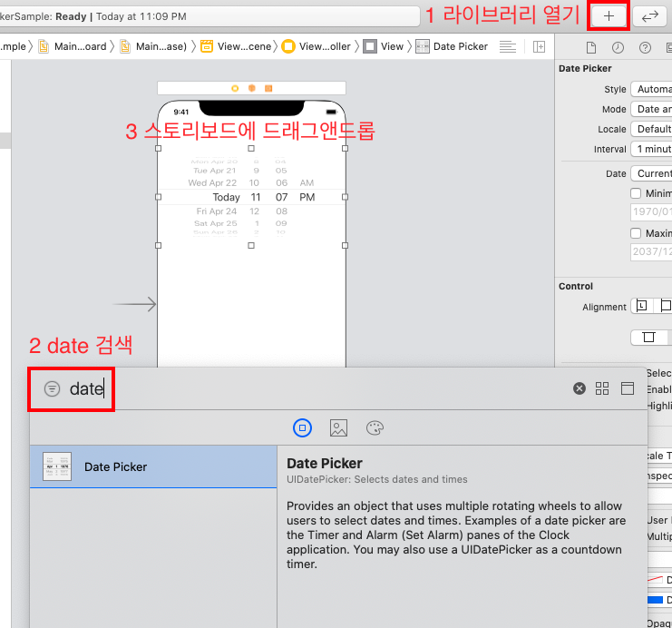Add an editor pane on the right
The height and width of the screenshot is (628, 672).
[539, 46]
